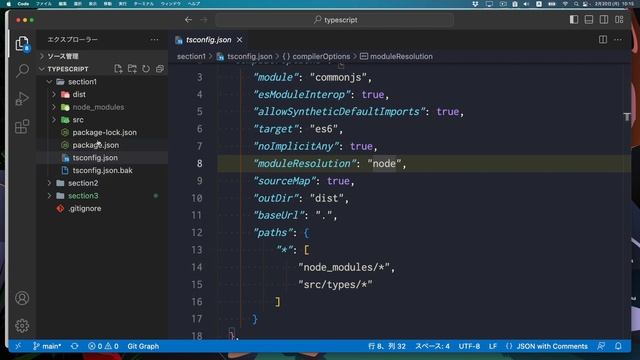Open Git Graph from status bar
Image resolution: width=640 pixels, height=360 pixels.
pyautogui.click(x=143, y=346)
